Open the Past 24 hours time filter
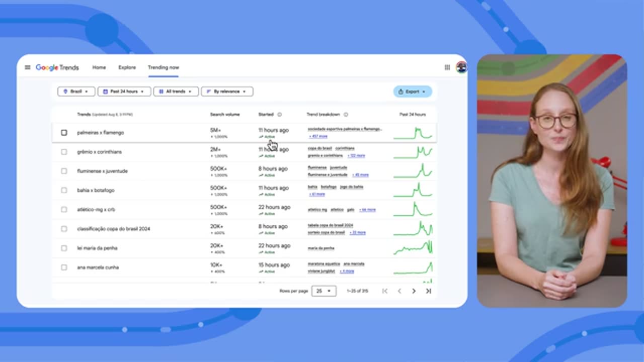This screenshot has height=362, width=644. (x=124, y=92)
